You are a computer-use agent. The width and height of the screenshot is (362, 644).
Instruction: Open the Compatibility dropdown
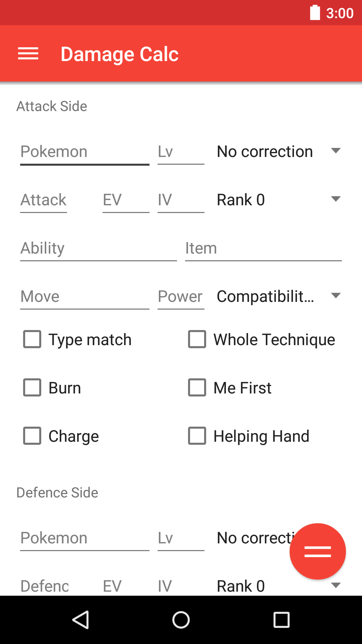tap(278, 297)
